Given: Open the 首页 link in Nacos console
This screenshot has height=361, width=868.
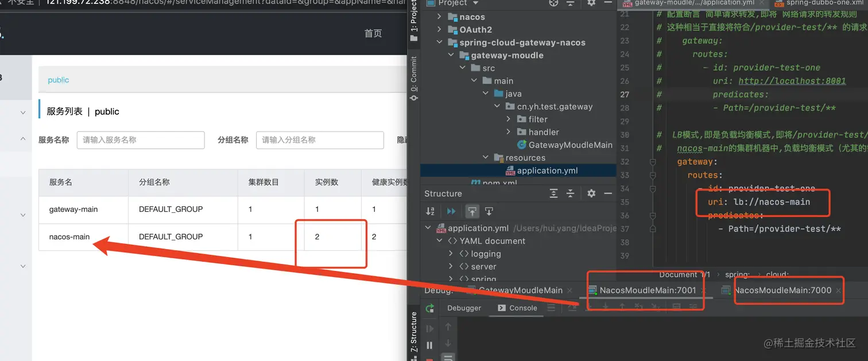Looking at the screenshot, I should (373, 33).
